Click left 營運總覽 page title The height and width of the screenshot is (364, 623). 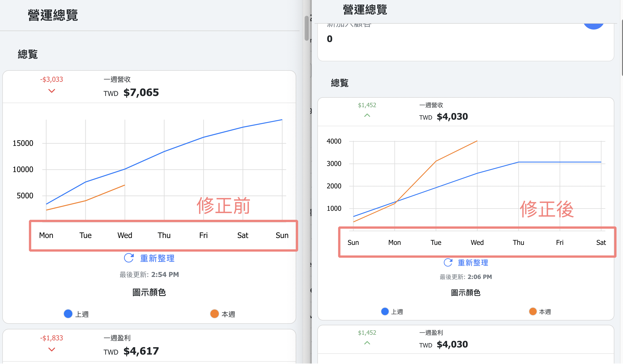[53, 15]
